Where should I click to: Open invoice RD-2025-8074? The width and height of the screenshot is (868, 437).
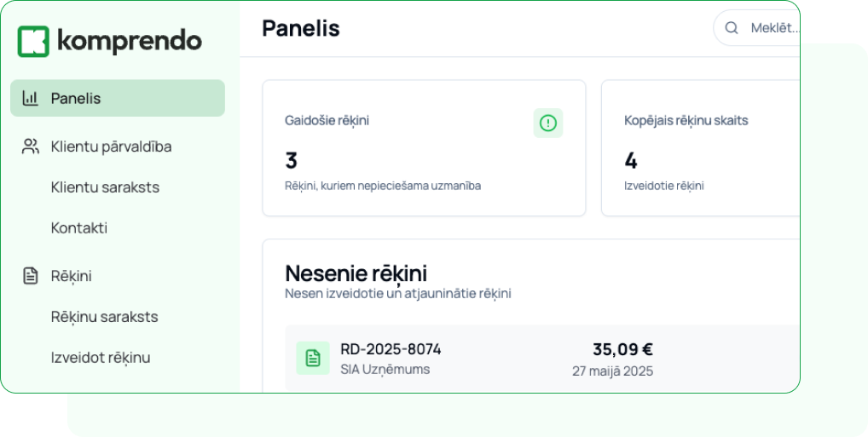pyautogui.click(x=542, y=359)
